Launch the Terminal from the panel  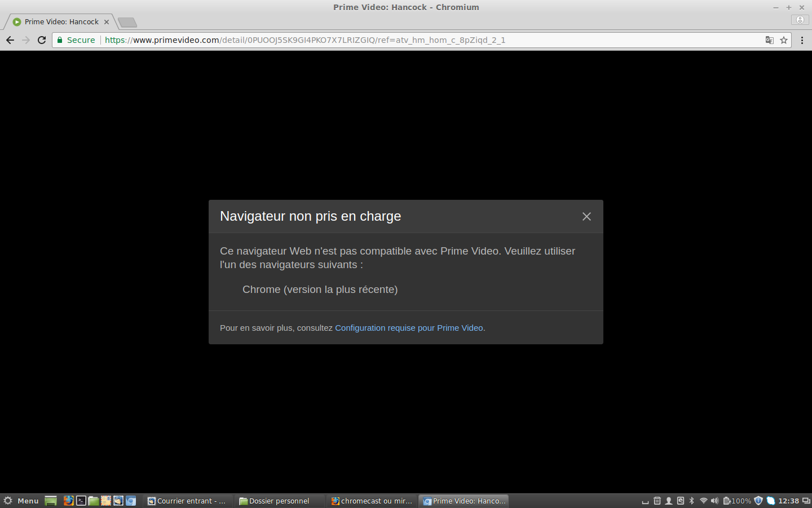pos(81,501)
